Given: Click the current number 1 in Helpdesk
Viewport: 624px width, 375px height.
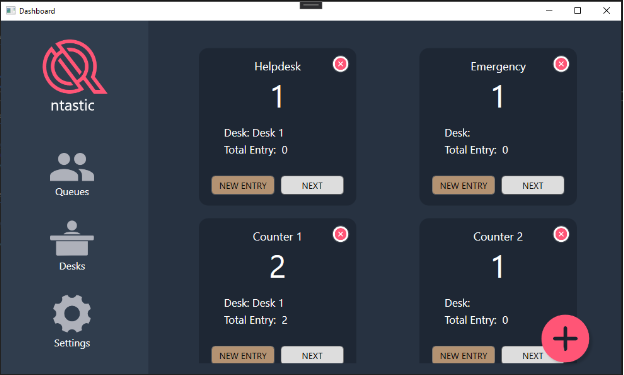Looking at the screenshot, I should pyautogui.click(x=277, y=97).
